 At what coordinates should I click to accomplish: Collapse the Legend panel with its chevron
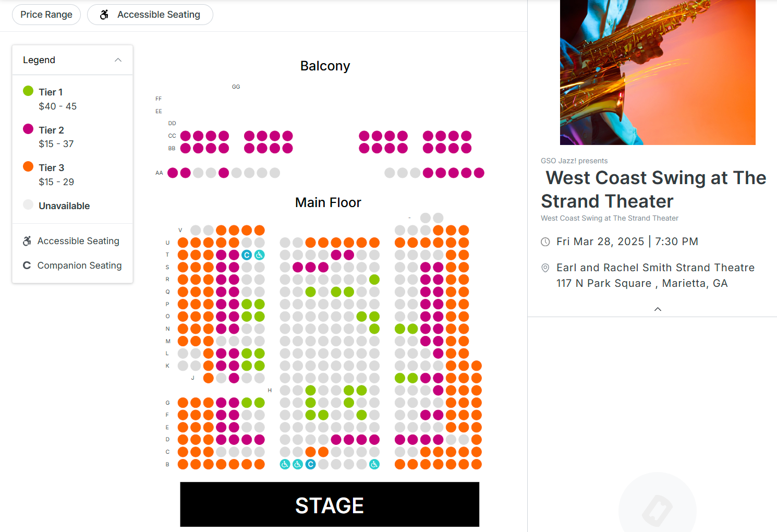click(x=118, y=60)
